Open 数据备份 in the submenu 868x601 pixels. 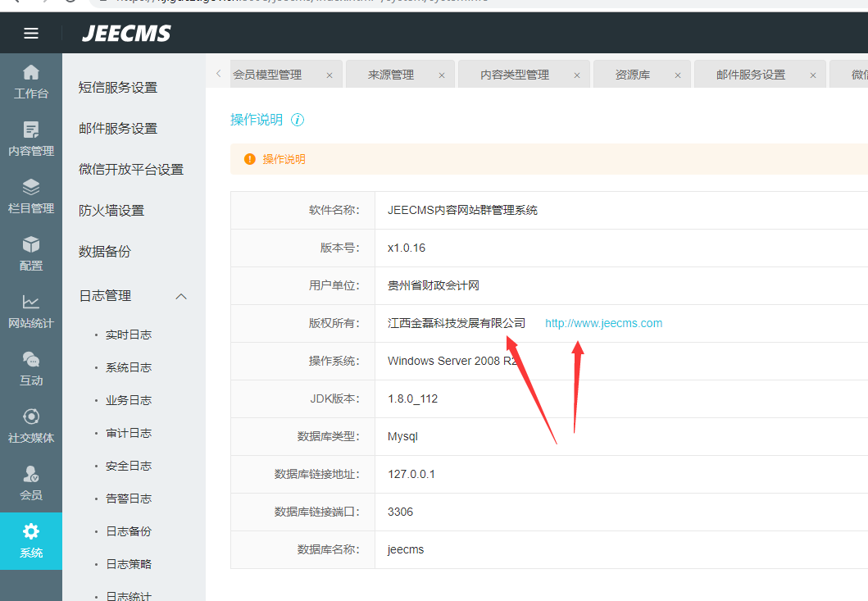point(105,252)
